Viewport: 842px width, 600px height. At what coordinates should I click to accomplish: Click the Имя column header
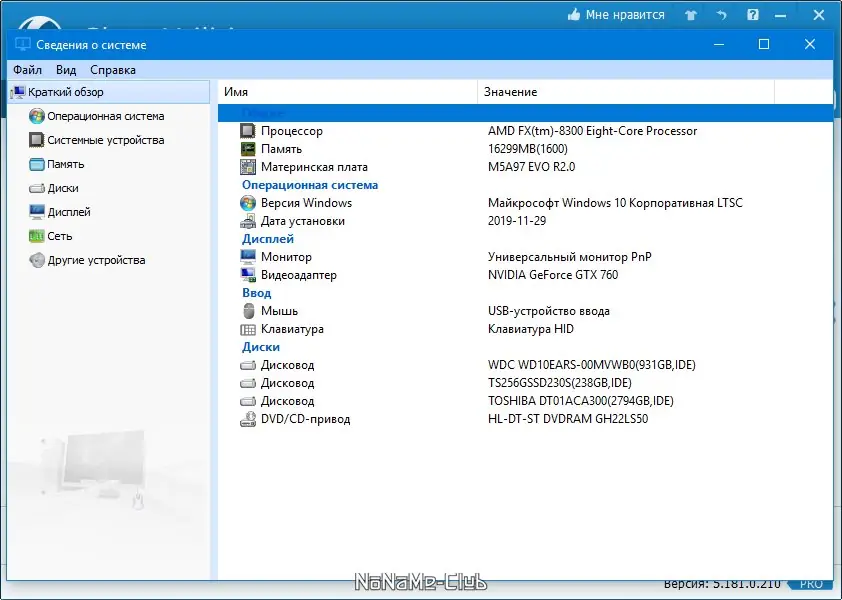click(x=347, y=92)
